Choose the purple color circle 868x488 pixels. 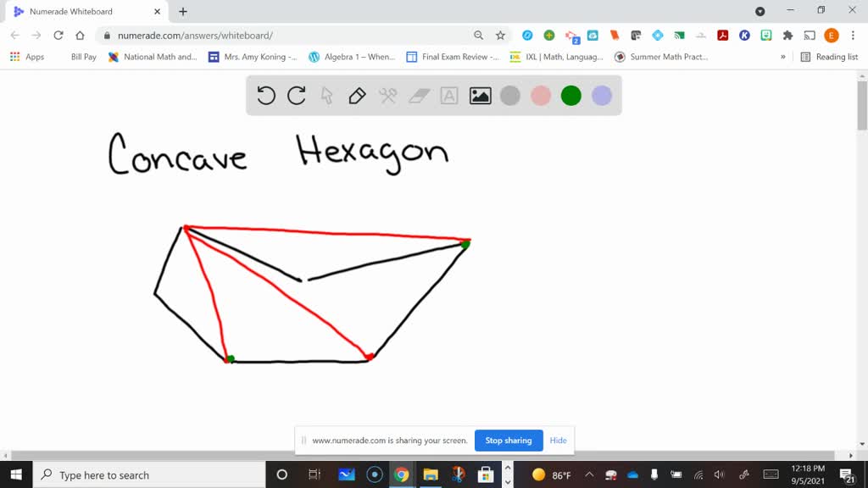coord(601,96)
